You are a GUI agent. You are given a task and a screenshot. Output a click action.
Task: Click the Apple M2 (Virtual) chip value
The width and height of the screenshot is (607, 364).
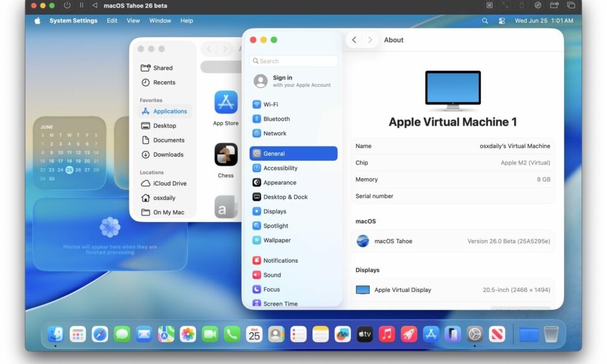(x=525, y=163)
